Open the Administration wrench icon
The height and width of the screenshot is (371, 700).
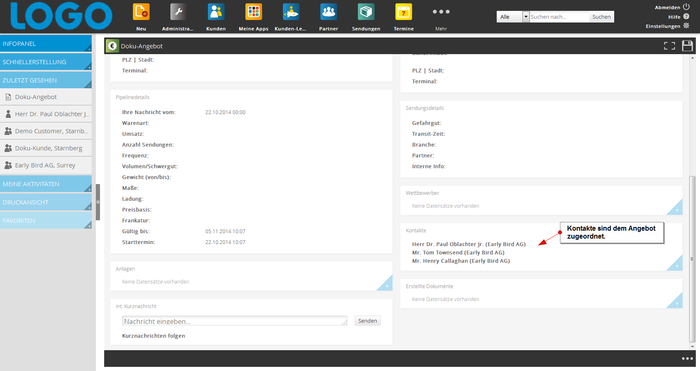click(178, 12)
